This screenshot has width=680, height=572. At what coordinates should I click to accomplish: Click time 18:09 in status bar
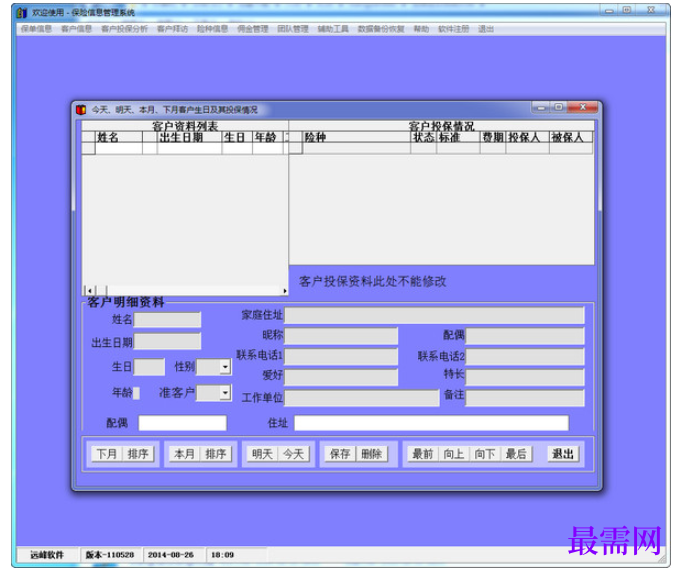(222, 555)
